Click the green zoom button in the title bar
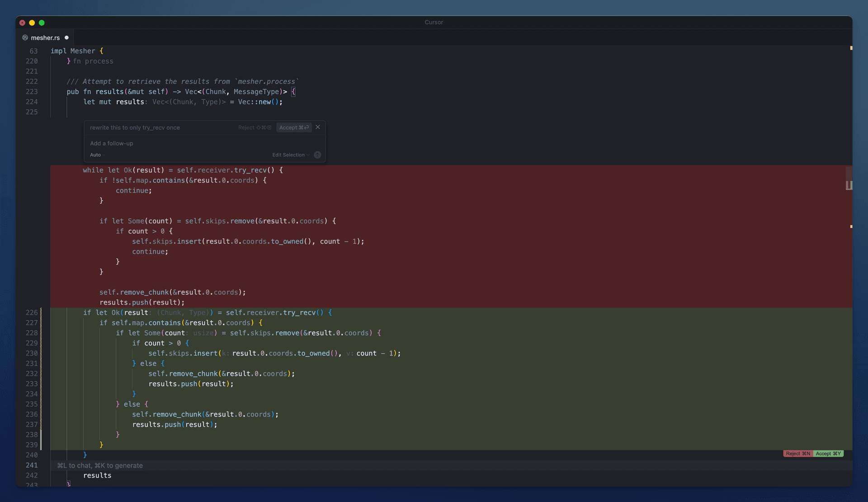868x502 pixels. pyautogui.click(x=42, y=23)
